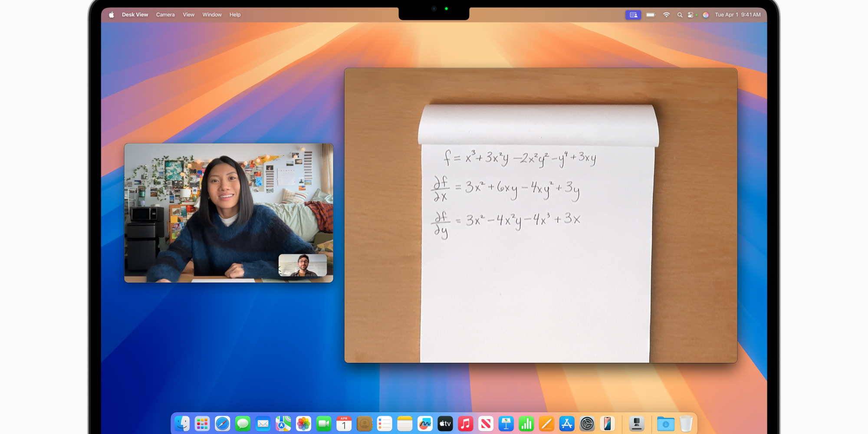This screenshot has width=868, height=434.
Task: Open Spotlight search
Action: pyautogui.click(x=680, y=15)
